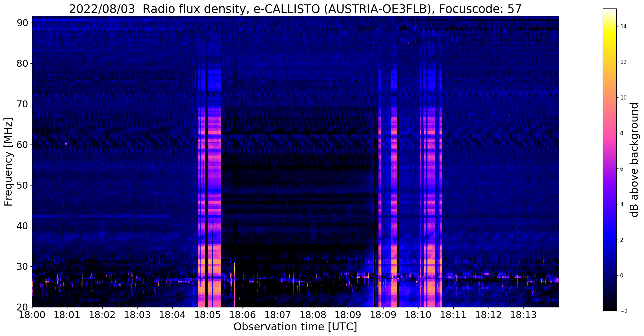Click the 0 colorbar tick label
The width and height of the screenshot is (644, 336).
(x=621, y=276)
